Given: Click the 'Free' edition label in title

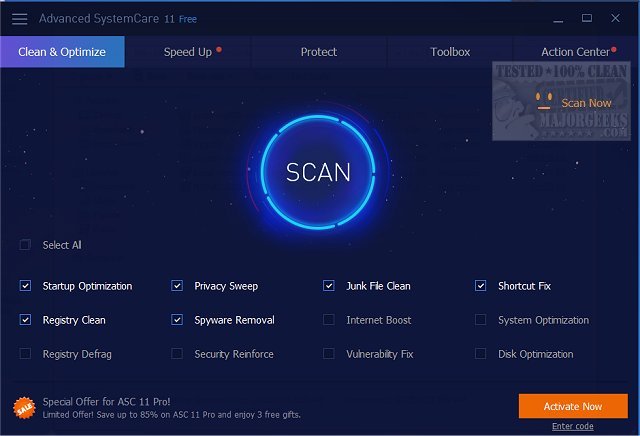Looking at the screenshot, I should coord(188,19).
